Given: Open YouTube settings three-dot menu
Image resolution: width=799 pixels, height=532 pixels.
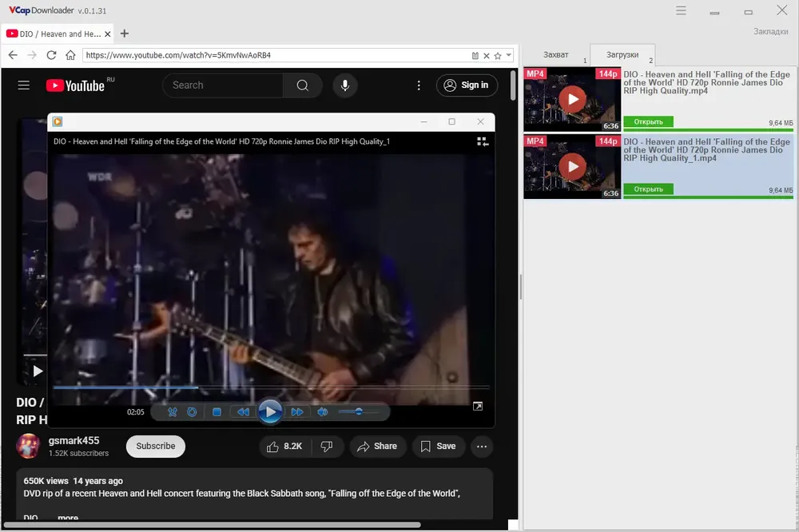Looking at the screenshot, I should 419,85.
